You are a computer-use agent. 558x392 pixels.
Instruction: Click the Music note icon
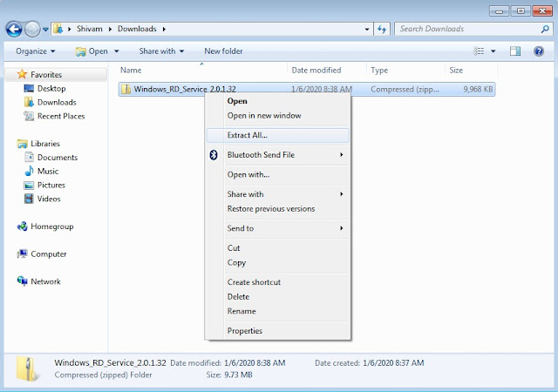(29, 171)
